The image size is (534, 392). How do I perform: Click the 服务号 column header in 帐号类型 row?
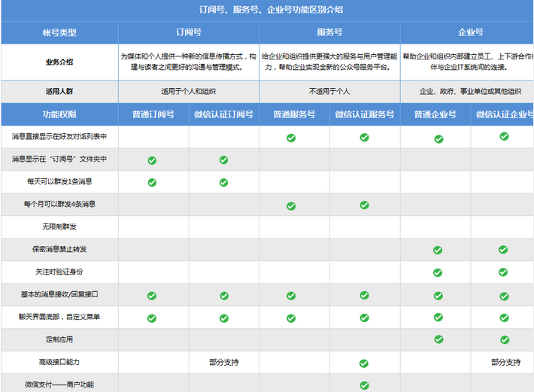(x=329, y=32)
